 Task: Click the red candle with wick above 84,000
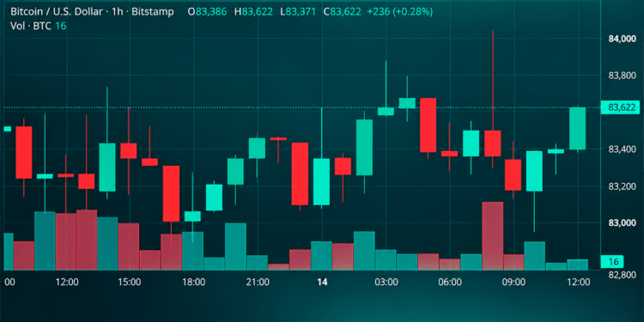pos(493,143)
